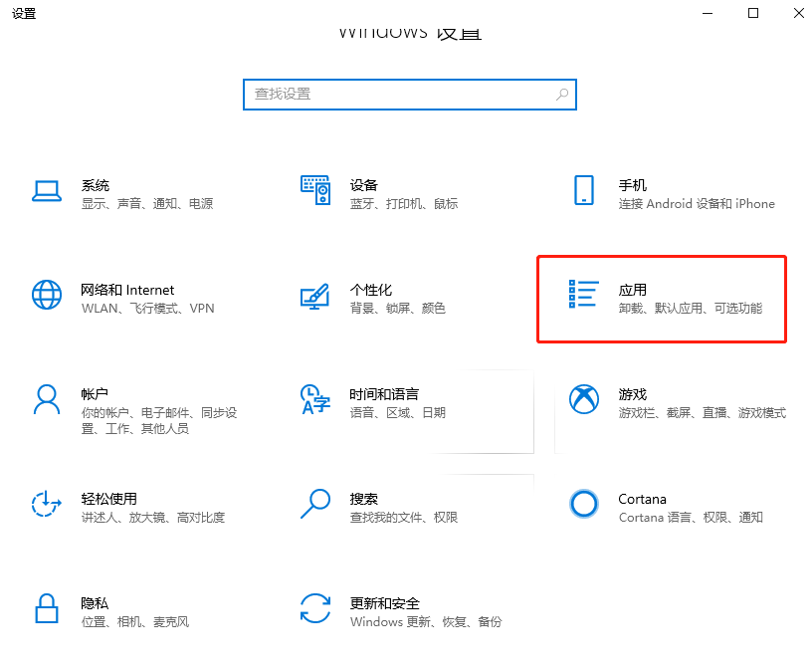This screenshot has height=672, width=812.
Task: Open the 隐私 (Privacy) lock icon
Action: coord(47,608)
